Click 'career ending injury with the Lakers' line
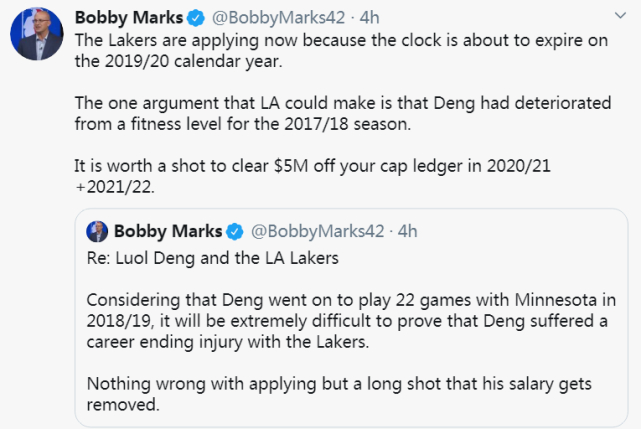This screenshot has height=429, width=641. pyautogui.click(x=228, y=341)
